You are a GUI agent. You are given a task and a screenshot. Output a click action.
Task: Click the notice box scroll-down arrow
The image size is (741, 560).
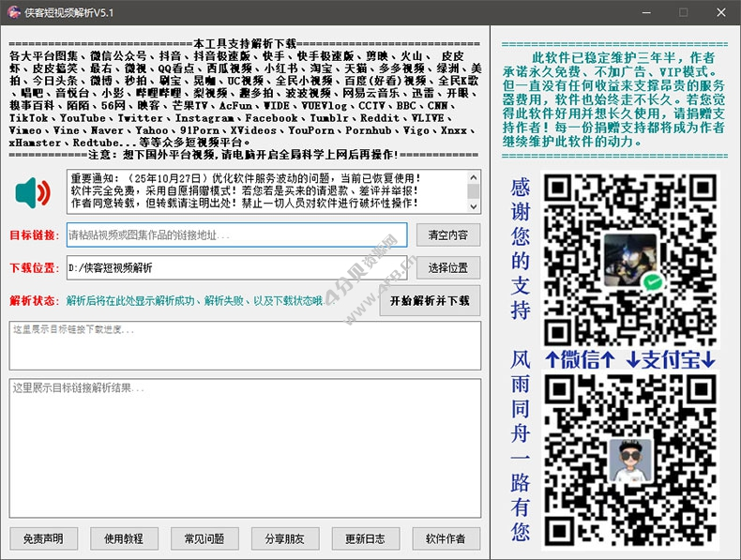[474, 205]
